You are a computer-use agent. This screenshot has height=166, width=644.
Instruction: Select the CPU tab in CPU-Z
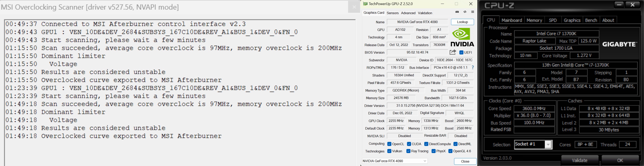tap(491, 20)
